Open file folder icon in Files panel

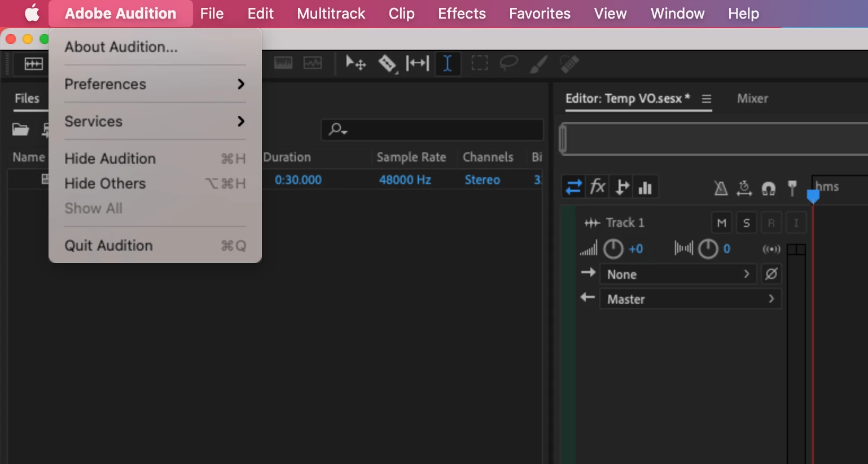(21, 130)
